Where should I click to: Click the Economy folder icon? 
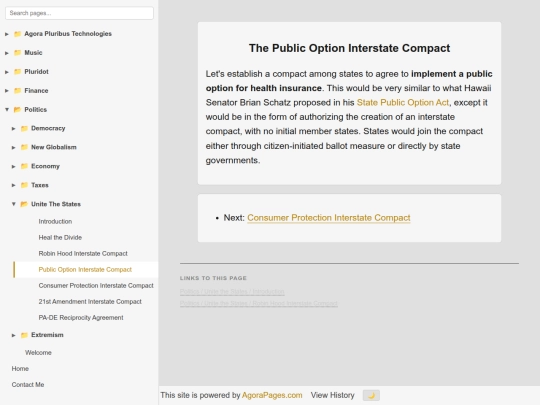[24, 166]
